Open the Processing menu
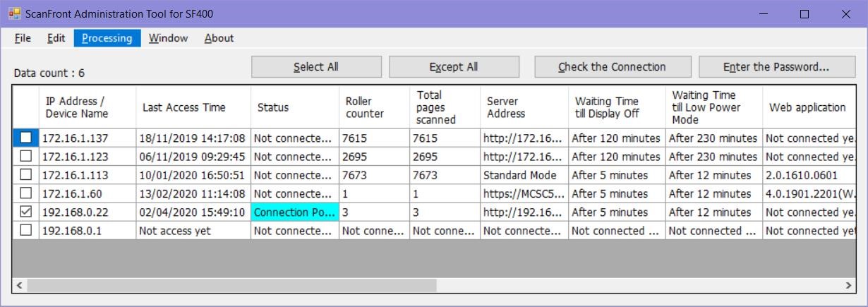868x307 pixels. (107, 38)
